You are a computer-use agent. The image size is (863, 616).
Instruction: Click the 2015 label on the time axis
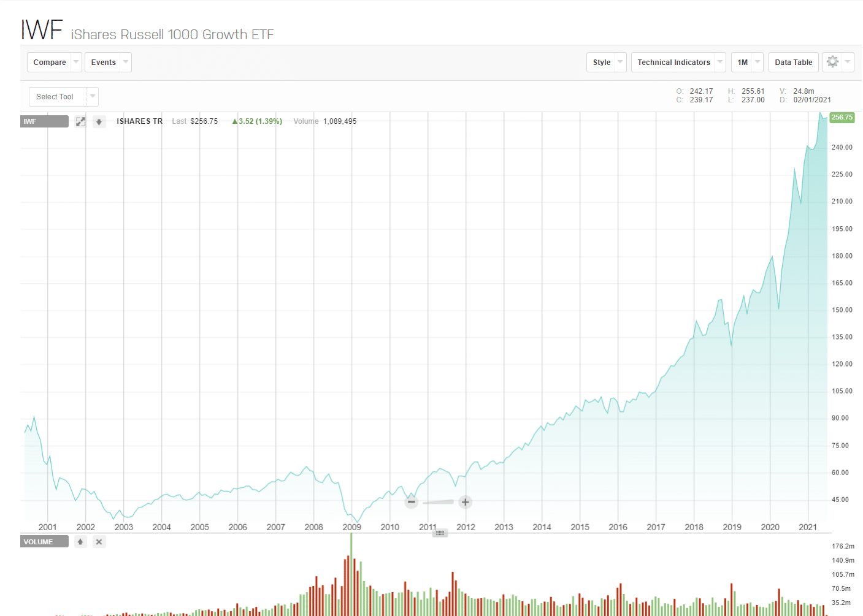pos(580,527)
